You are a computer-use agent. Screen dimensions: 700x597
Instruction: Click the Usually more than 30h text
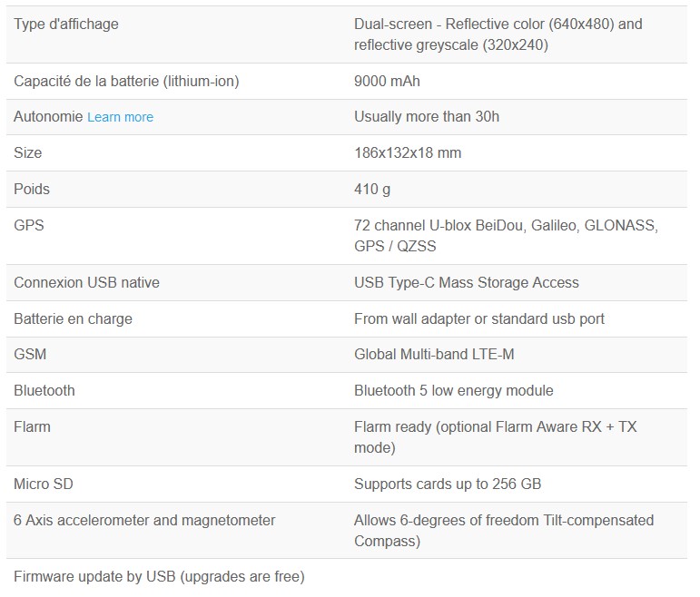pyautogui.click(x=427, y=117)
